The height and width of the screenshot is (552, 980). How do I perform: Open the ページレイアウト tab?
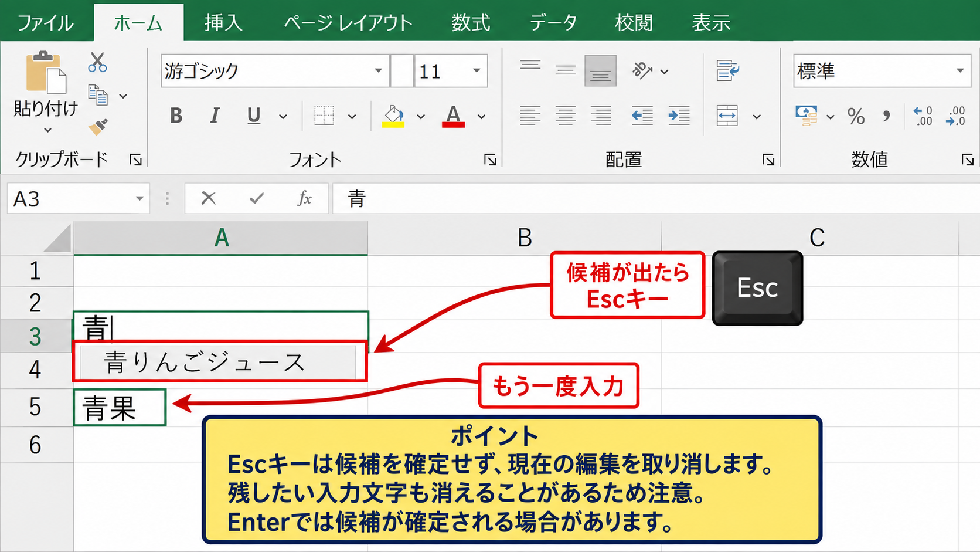pos(349,22)
